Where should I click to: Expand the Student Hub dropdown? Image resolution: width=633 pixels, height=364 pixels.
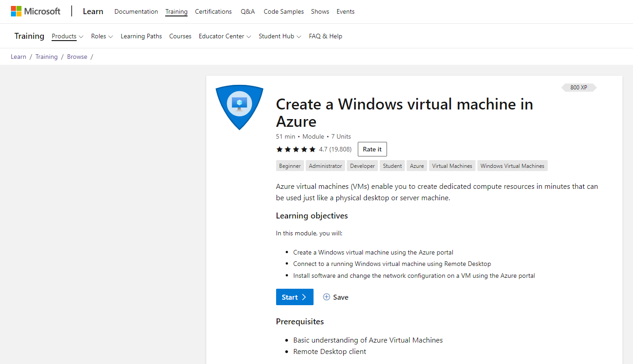click(280, 36)
